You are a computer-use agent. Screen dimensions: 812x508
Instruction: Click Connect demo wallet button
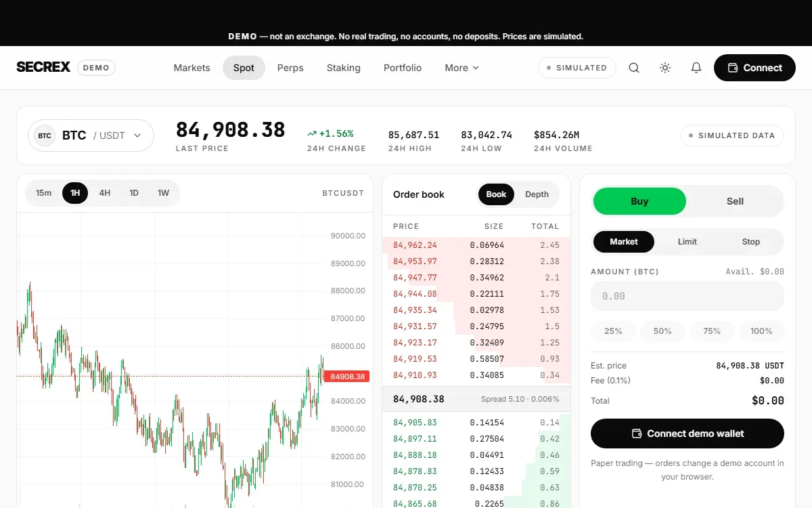[687, 433]
